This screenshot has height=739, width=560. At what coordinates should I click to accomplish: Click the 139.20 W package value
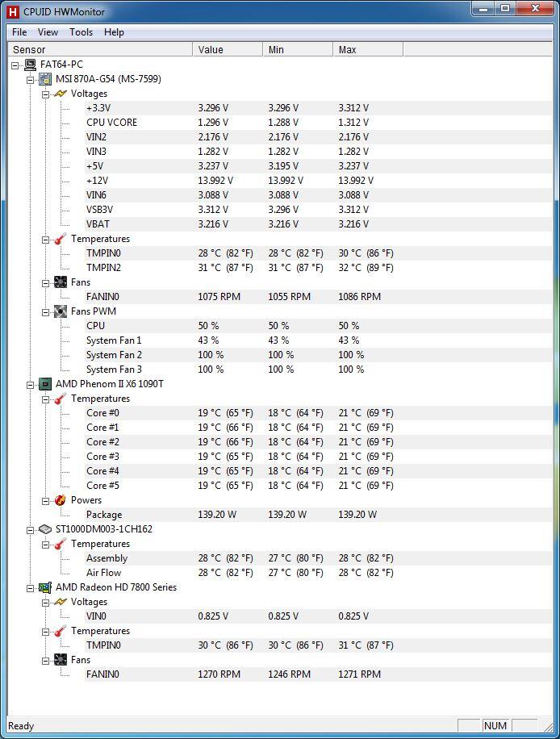coord(217,515)
